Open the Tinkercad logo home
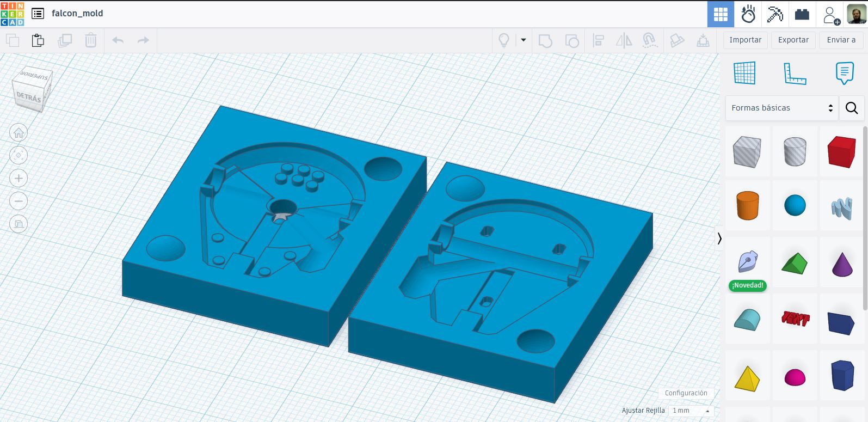This screenshot has height=422, width=868. coord(13,14)
